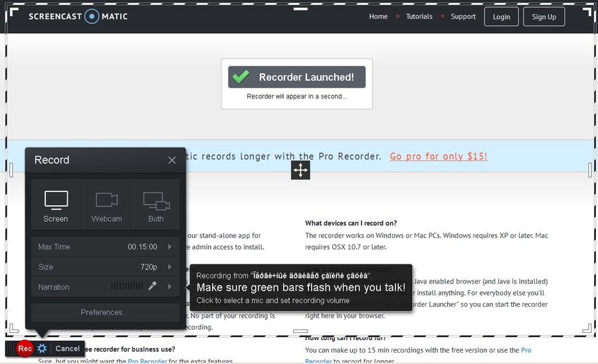This screenshot has height=364, width=598.
Task: Click the Screencast-O-Matic logo
Action: [78, 17]
